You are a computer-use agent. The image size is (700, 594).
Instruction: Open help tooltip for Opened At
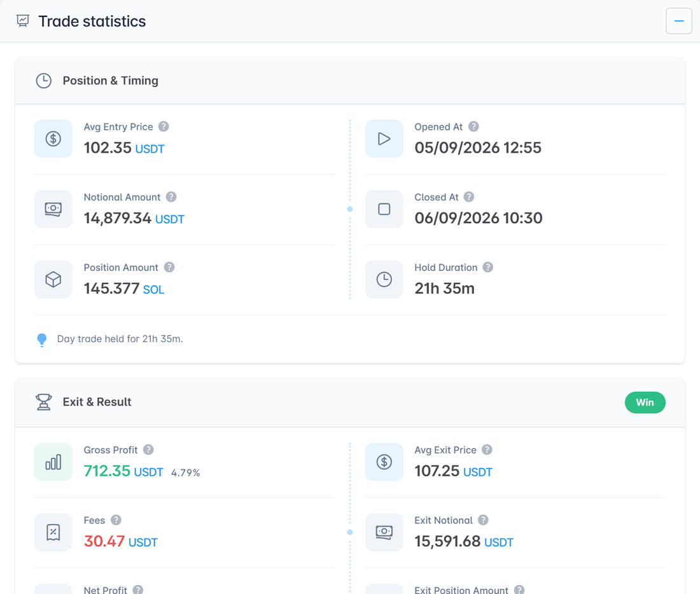473,127
